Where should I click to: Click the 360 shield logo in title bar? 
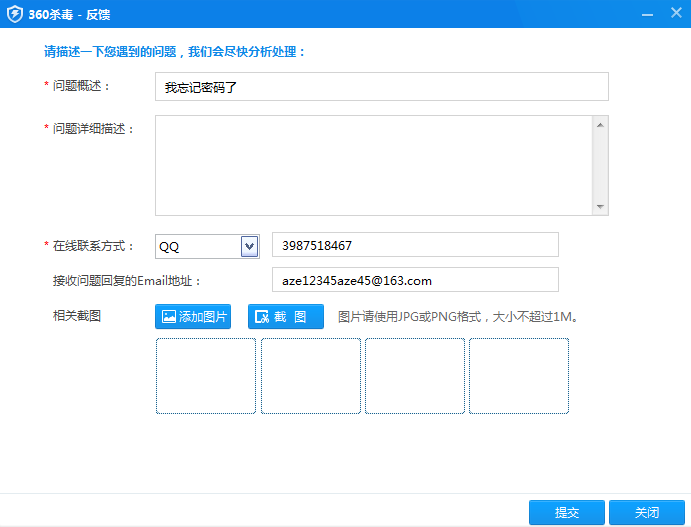(x=15, y=14)
